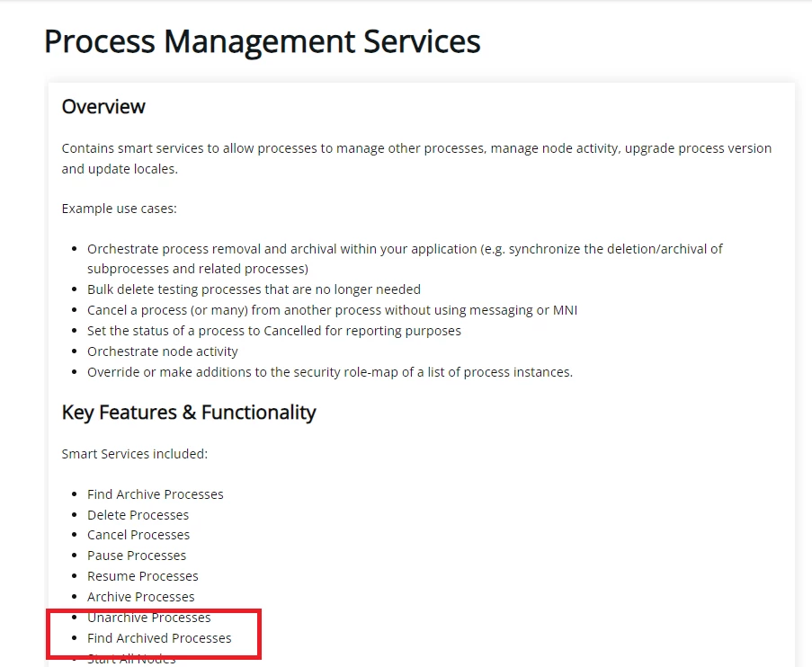Select Cancel Processes in the list
The width and height of the screenshot is (812, 667).
click(x=138, y=535)
